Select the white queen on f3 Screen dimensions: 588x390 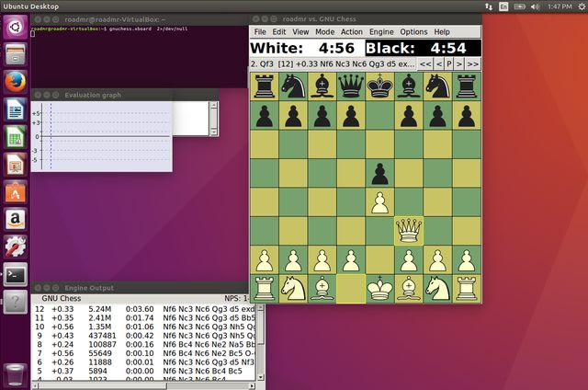[409, 231]
